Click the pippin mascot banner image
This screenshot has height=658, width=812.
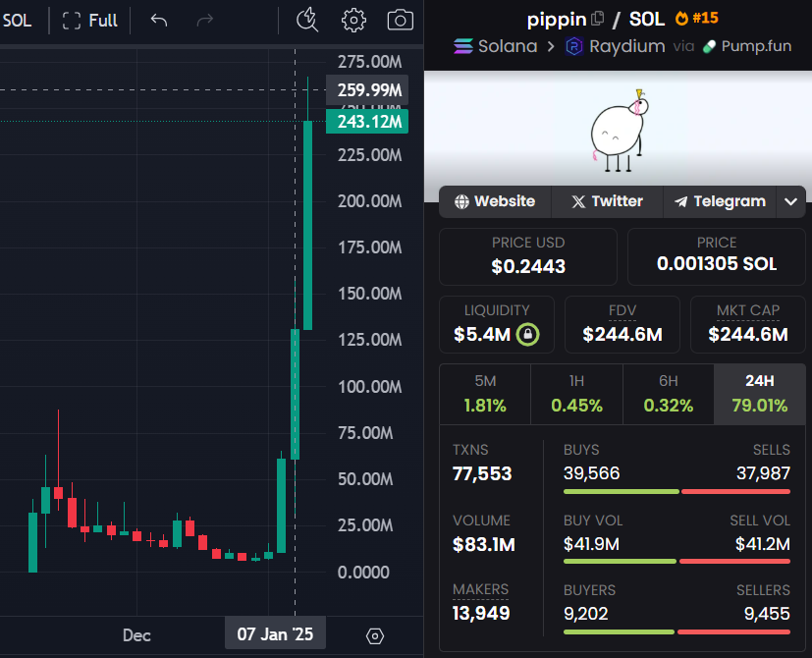pos(618,130)
